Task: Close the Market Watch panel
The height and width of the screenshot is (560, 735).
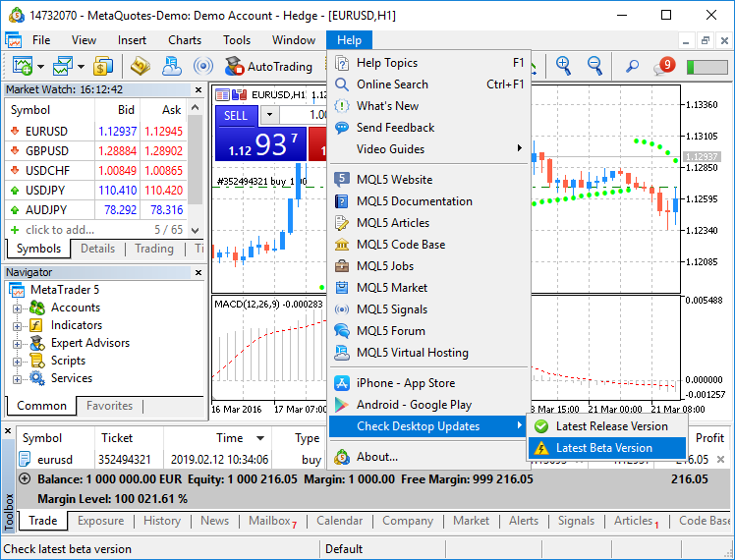Action: click(x=198, y=89)
